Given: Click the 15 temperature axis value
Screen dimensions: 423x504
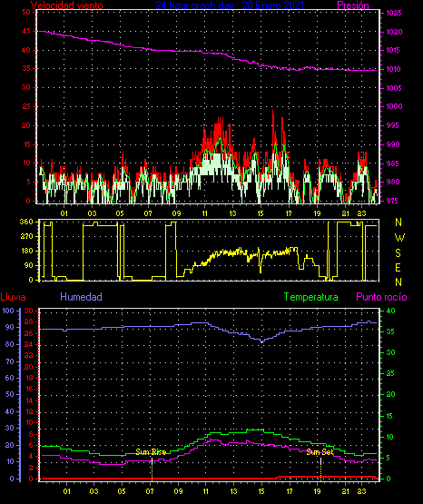Looking at the screenshot, I should click(390, 416).
